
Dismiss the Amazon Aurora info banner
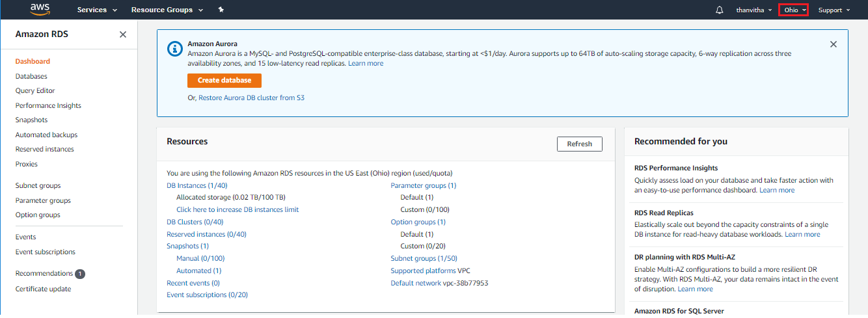tap(834, 44)
